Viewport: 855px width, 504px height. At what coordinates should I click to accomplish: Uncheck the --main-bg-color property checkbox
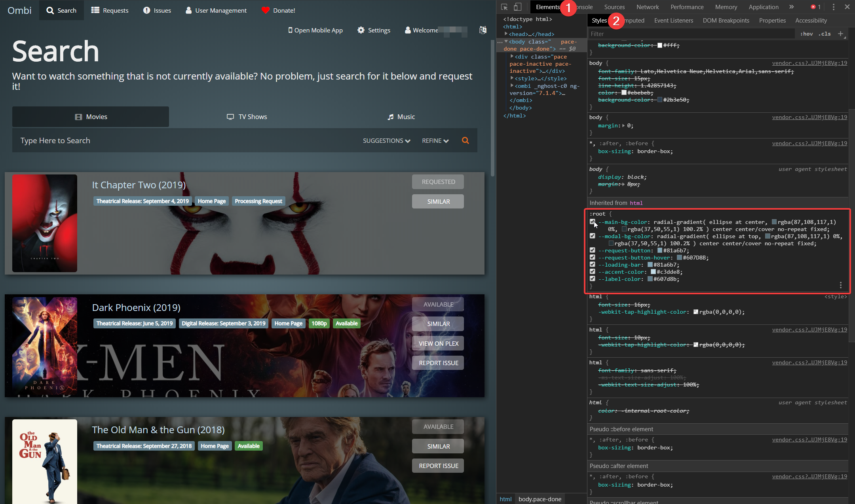[592, 222]
